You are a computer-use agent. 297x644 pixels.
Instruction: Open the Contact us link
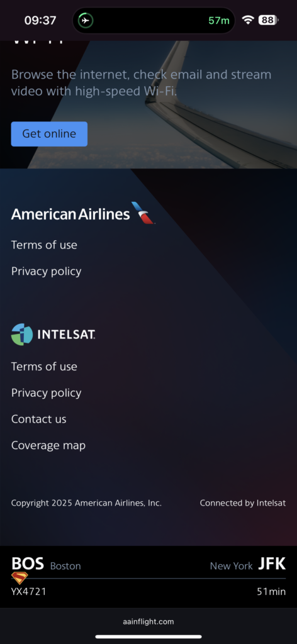pyautogui.click(x=38, y=419)
